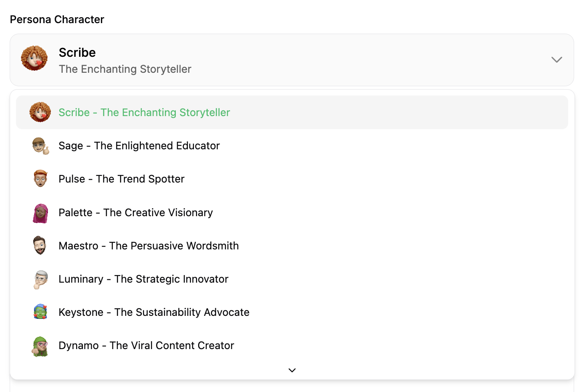
Task: Click the Sage avatar icon
Action: pyautogui.click(x=40, y=146)
